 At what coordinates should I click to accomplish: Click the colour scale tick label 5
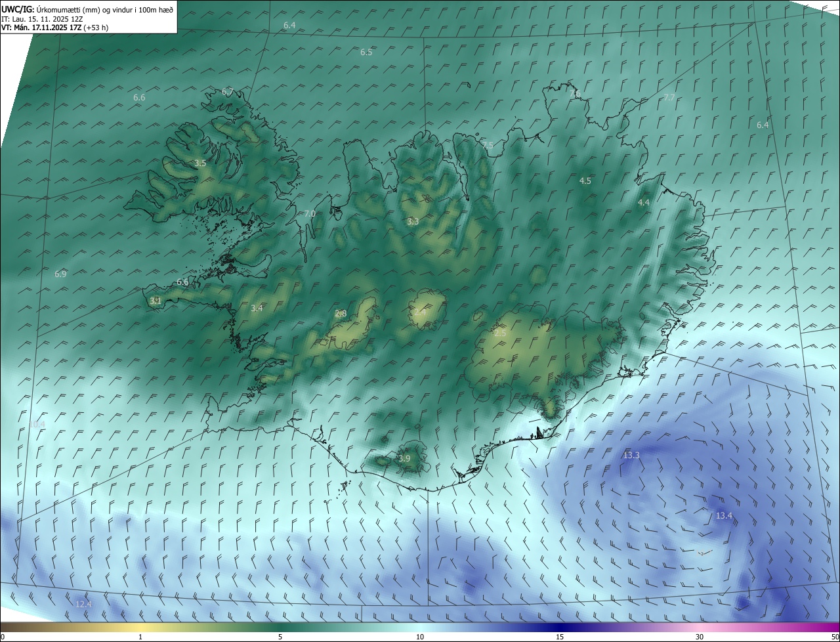click(280, 637)
